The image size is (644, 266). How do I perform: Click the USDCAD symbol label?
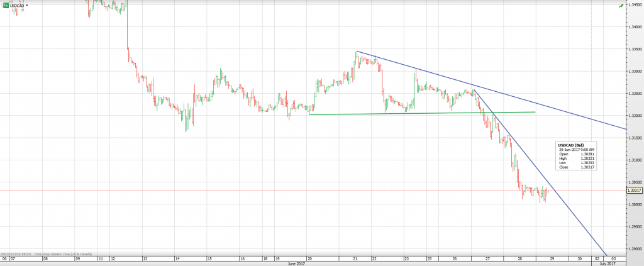click(x=17, y=5)
